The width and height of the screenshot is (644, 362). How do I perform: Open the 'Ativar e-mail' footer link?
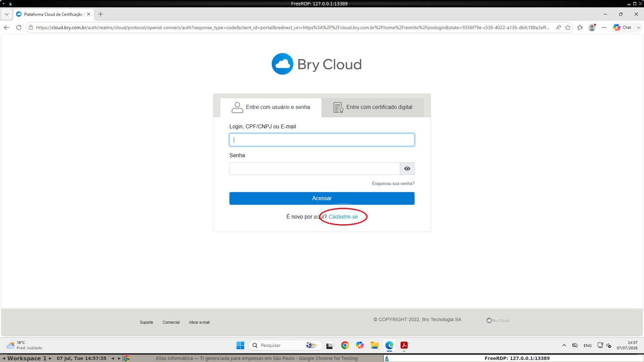(x=199, y=323)
